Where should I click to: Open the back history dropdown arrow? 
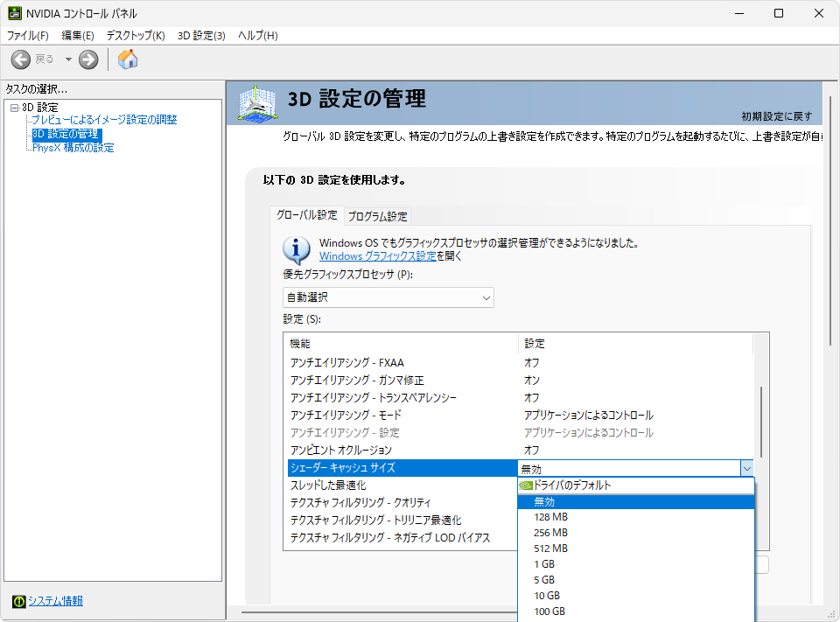click(x=68, y=59)
